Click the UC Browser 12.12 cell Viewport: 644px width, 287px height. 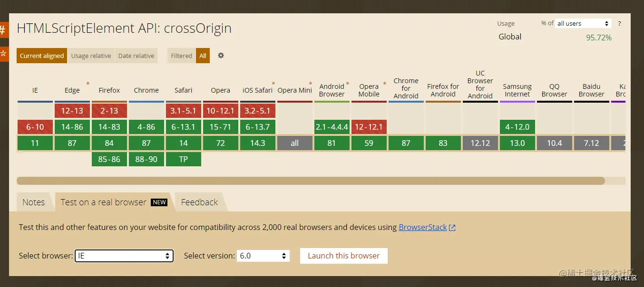(x=480, y=143)
